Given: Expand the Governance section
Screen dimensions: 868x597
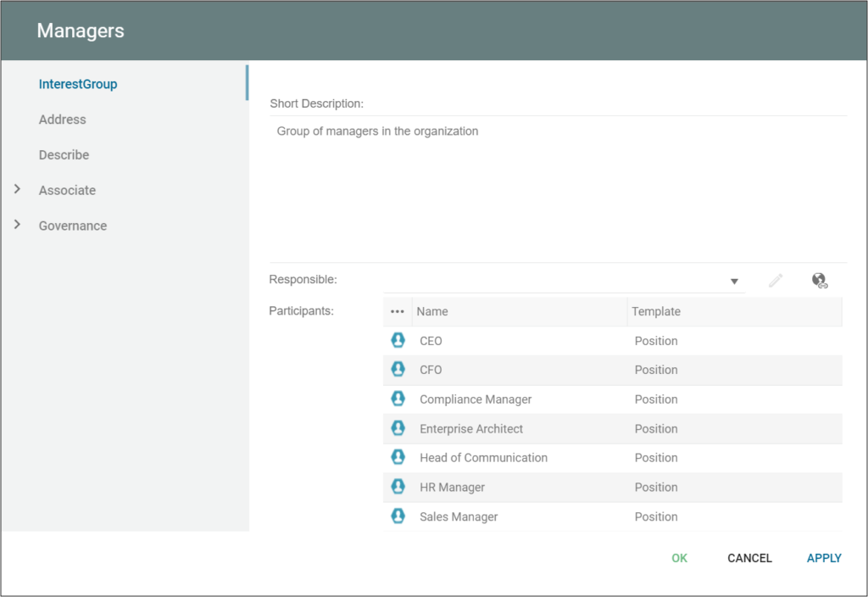Looking at the screenshot, I should coord(17,225).
